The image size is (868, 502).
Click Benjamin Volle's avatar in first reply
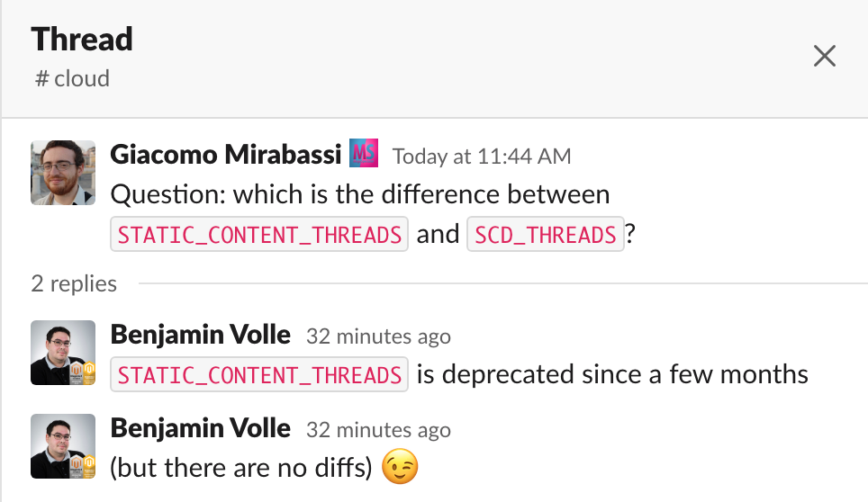63,353
